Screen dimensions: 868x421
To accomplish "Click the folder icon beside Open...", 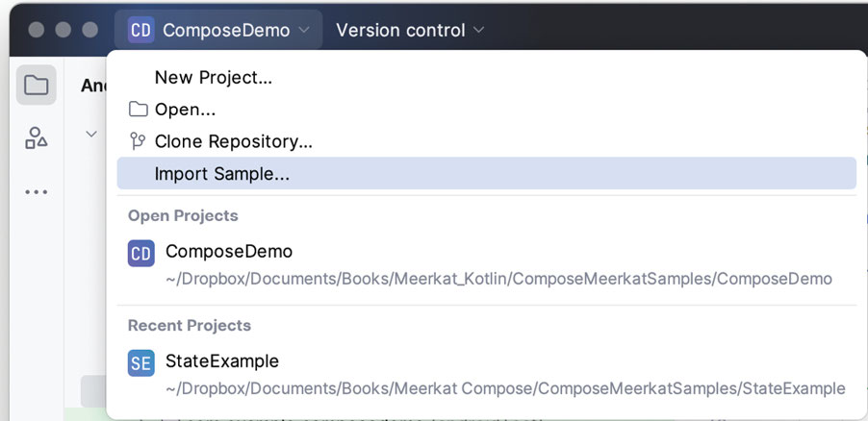I will [139, 110].
